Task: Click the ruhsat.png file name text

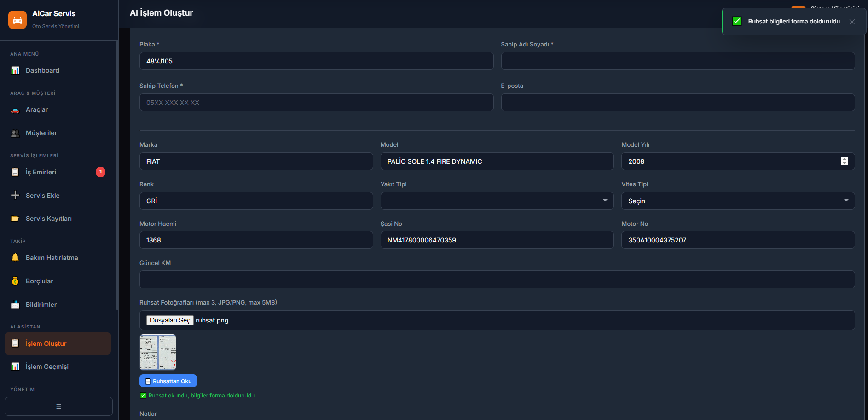Action: point(212,320)
